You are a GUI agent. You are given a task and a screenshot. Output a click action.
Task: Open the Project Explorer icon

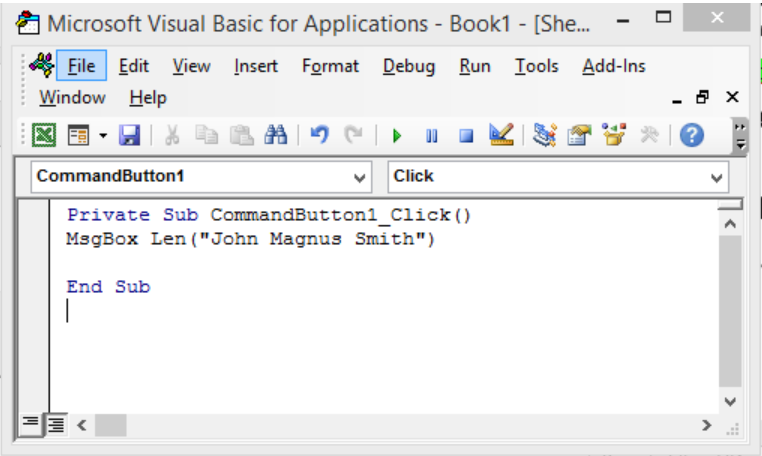click(545, 136)
